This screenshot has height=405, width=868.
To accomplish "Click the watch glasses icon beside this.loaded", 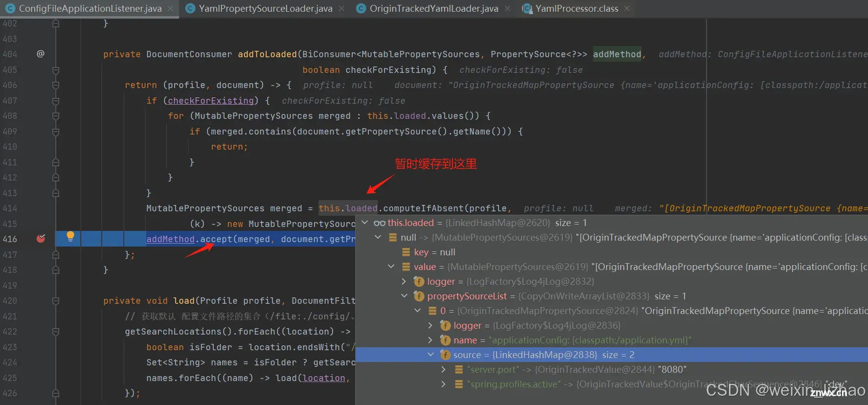I will click(379, 223).
